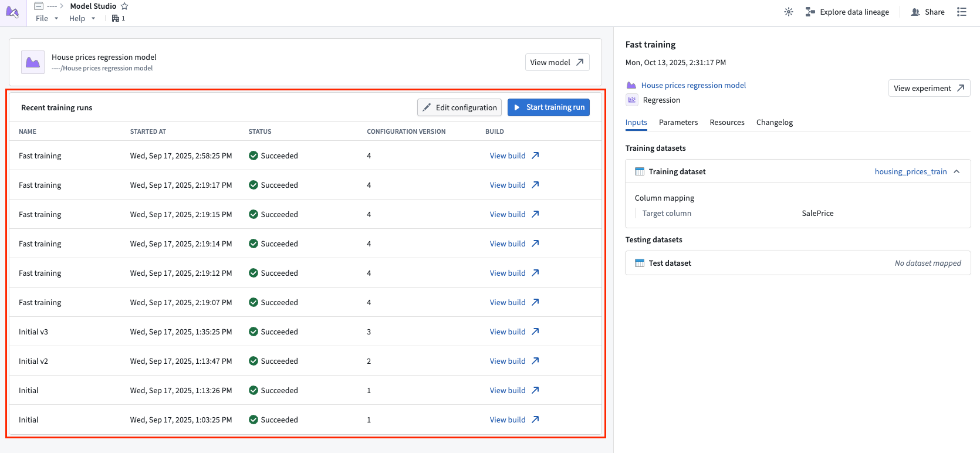
Task: Click the 'Initial v2' run name
Action: (33, 361)
